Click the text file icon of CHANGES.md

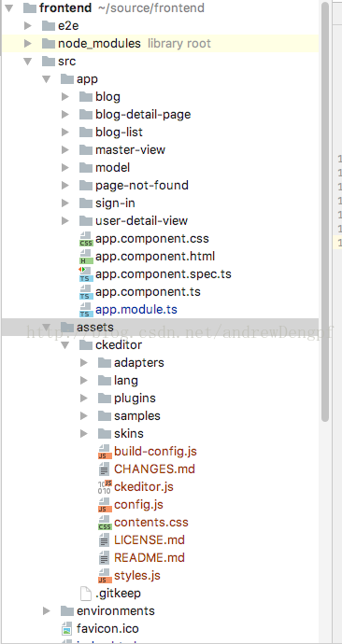[x=105, y=469]
